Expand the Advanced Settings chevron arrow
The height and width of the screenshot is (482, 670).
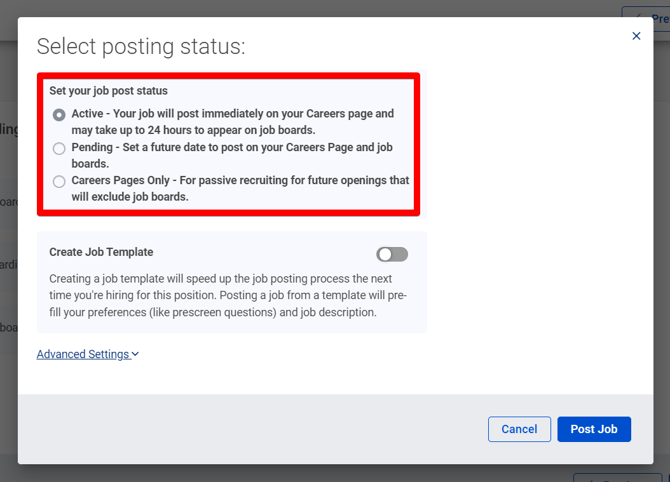pos(135,354)
